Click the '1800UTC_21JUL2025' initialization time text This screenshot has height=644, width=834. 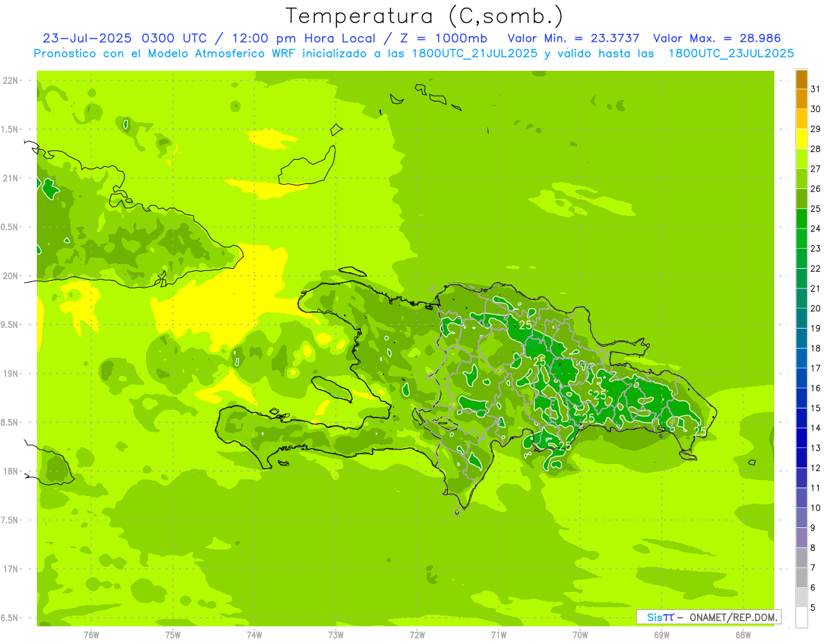[474, 53]
